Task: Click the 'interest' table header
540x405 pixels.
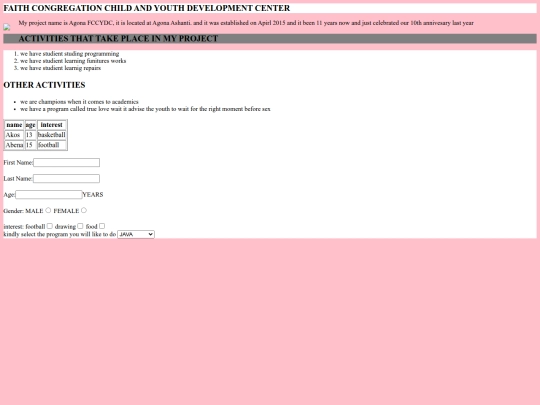Action: [x=52, y=125]
